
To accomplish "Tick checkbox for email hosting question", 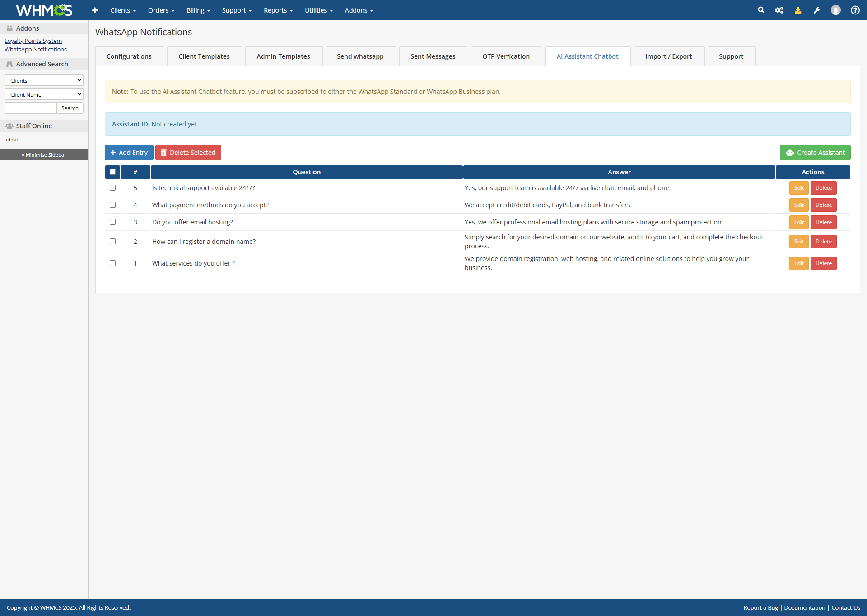I will coord(112,222).
